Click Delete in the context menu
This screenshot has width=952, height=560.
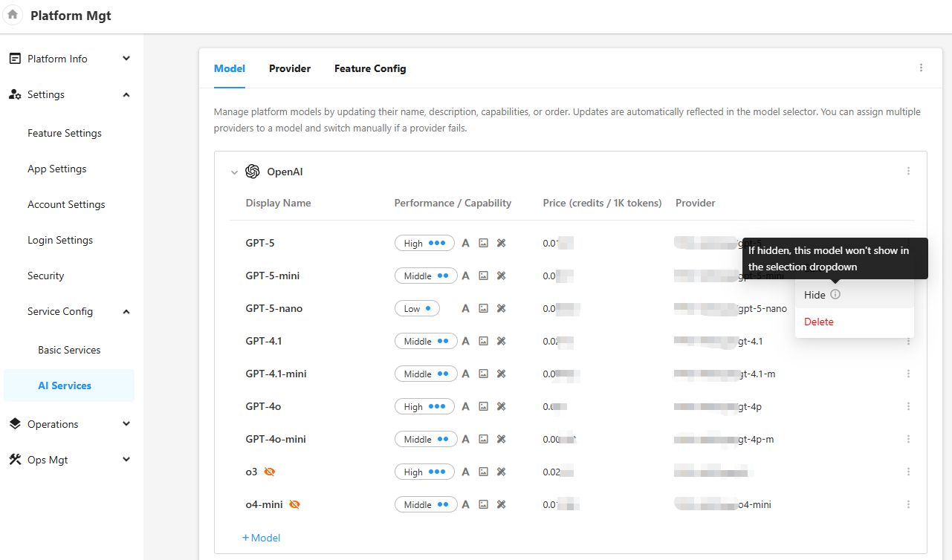click(x=819, y=322)
